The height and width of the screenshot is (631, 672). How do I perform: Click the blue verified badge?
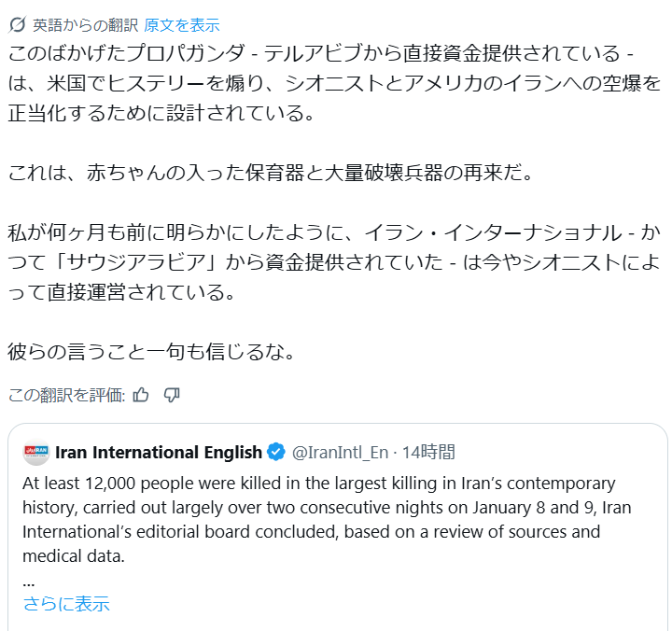coord(276,453)
